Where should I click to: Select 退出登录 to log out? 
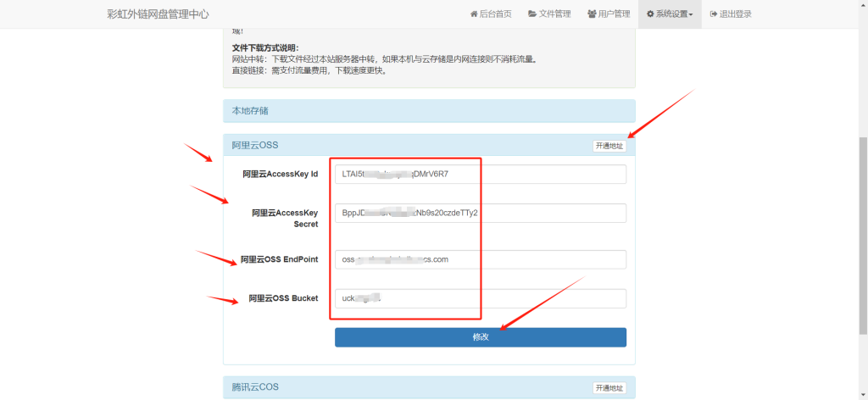tap(731, 14)
